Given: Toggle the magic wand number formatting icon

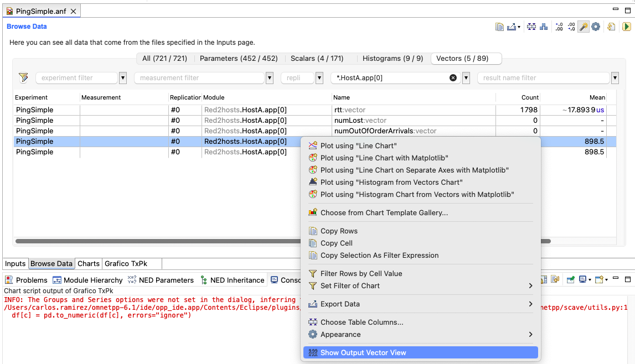Looking at the screenshot, I should [x=583, y=27].
